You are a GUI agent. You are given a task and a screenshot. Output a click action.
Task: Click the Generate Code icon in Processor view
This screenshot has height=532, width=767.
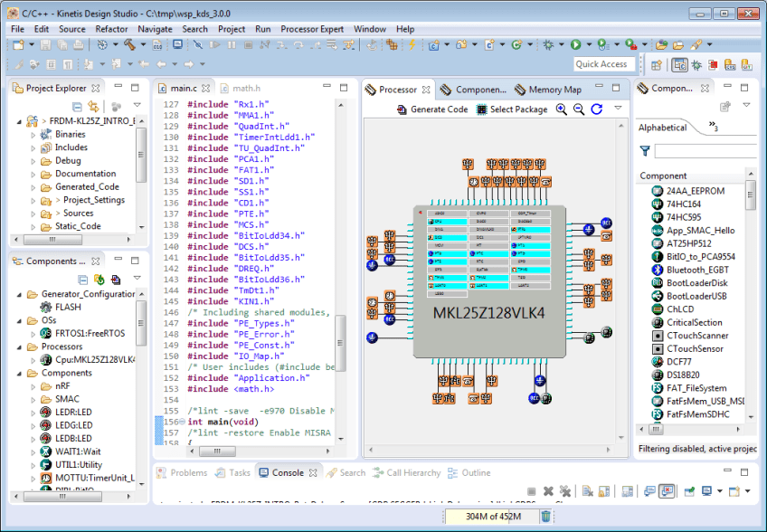click(402, 109)
